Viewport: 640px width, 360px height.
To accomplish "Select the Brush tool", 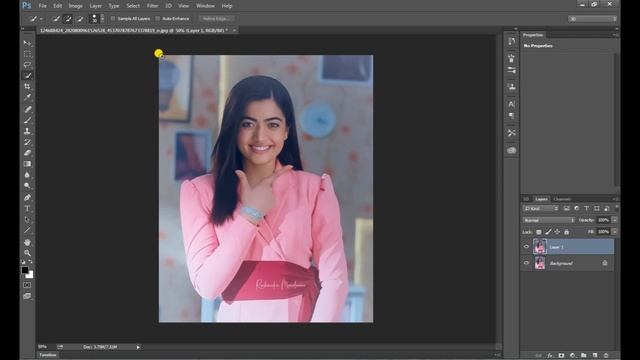I will (x=27, y=120).
